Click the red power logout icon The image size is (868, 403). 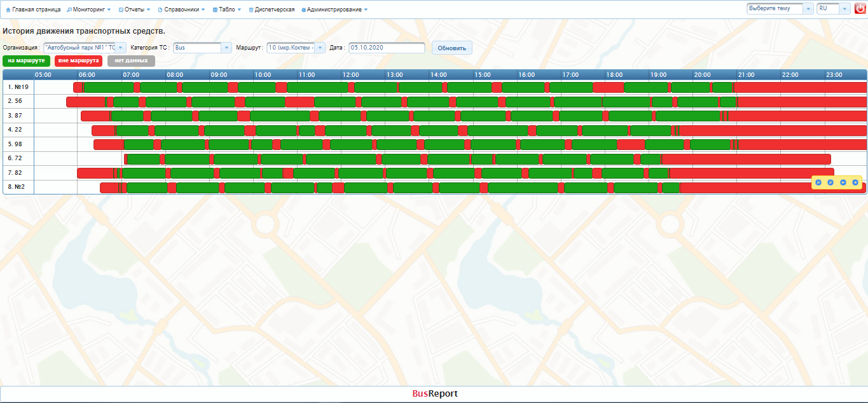(x=860, y=9)
